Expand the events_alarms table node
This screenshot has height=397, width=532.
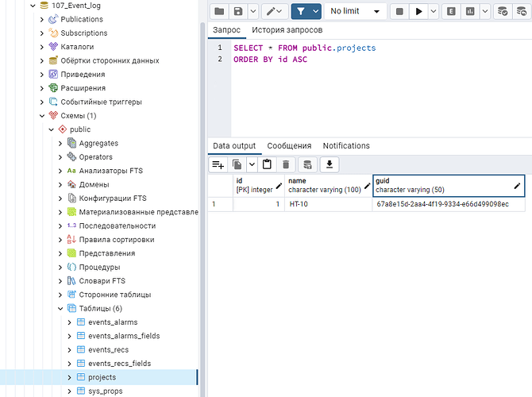point(69,322)
